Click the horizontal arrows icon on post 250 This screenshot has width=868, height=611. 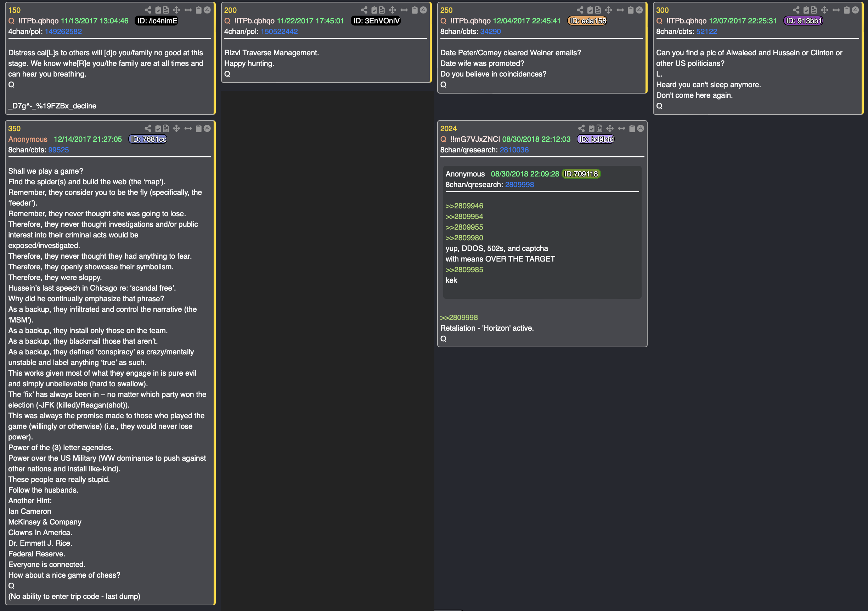point(620,10)
